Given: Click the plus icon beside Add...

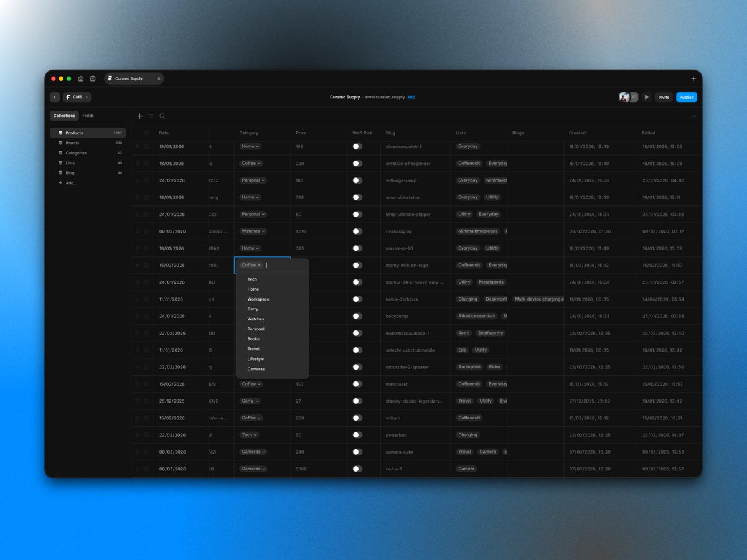Looking at the screenshot, I should click(60, 183).
